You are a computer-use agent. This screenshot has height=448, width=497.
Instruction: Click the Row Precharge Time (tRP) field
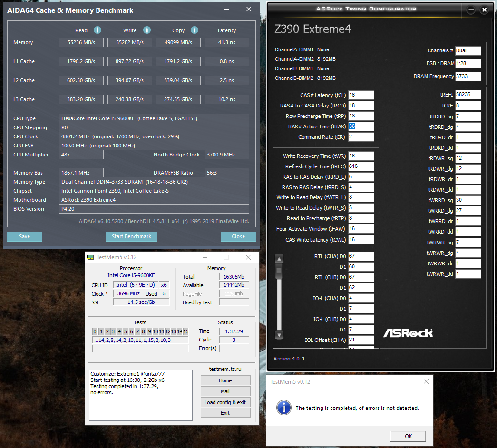click(361, 116)
